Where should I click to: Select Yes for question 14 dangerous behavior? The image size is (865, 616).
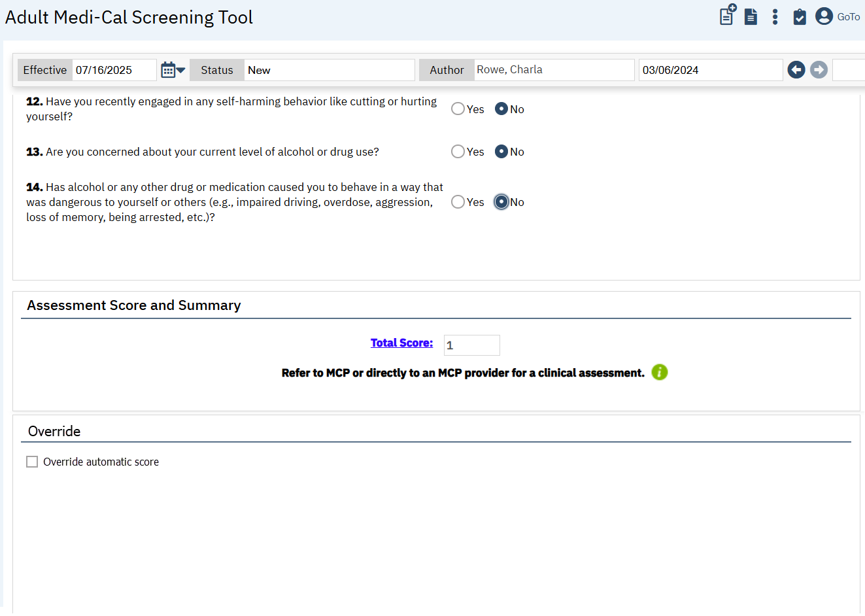pyautogui.click(x=458, y=202)
